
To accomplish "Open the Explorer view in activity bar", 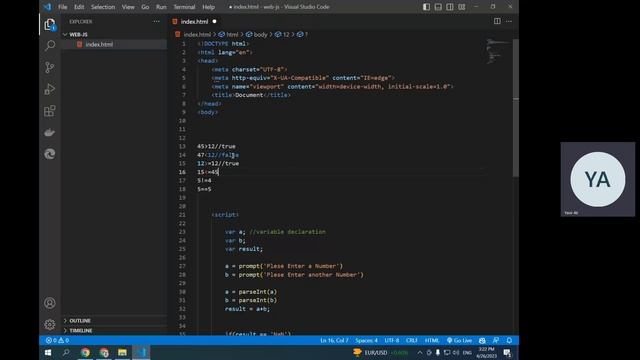I will (50, 25).
